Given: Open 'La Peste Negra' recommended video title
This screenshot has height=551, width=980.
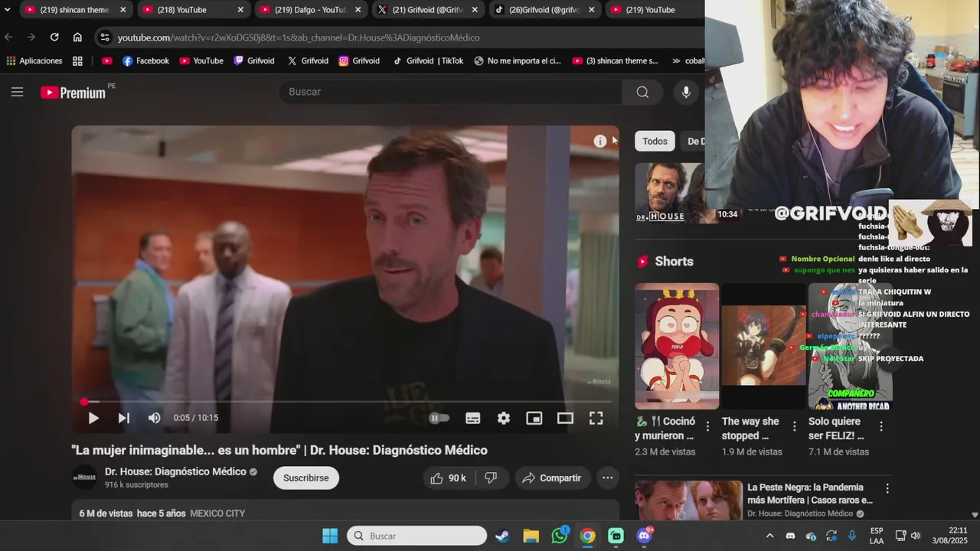Looking at the screenshot, I should (x=810, y=494).
